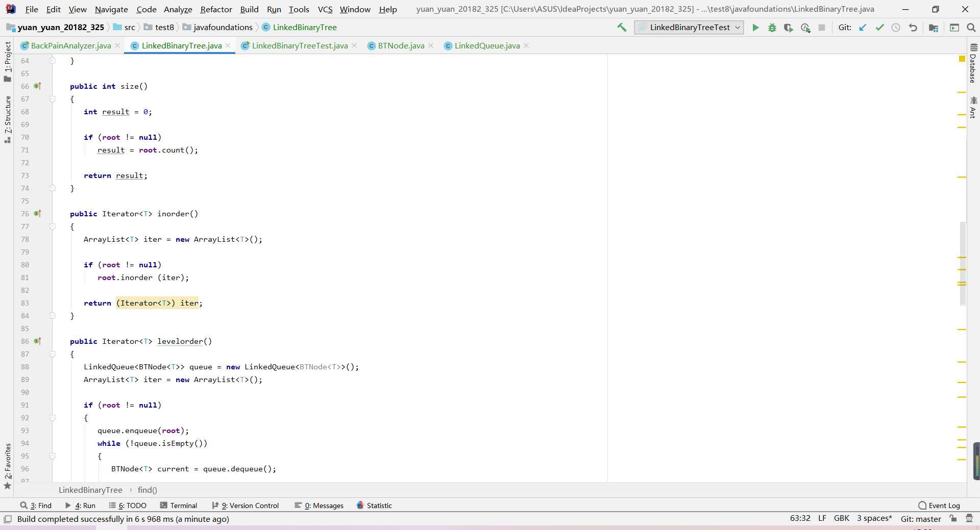The height and width of the screenshot is (530, 980).
Task: Click the Stop process square icon
Action: pyautogui.click(x=822, y=28)
